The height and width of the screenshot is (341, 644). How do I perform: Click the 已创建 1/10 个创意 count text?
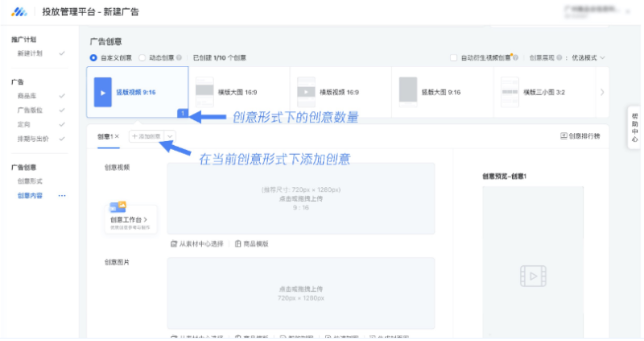coord(220,58)
